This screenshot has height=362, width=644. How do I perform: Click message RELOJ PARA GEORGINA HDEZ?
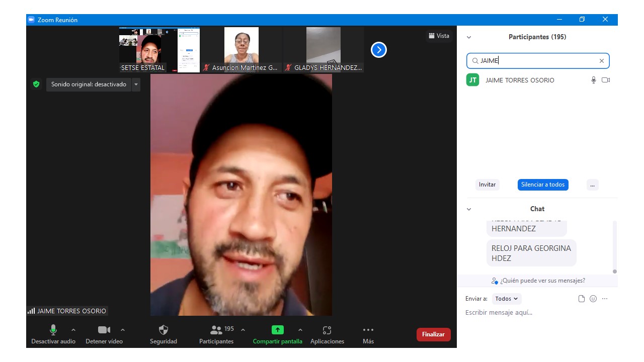[531, 253]
